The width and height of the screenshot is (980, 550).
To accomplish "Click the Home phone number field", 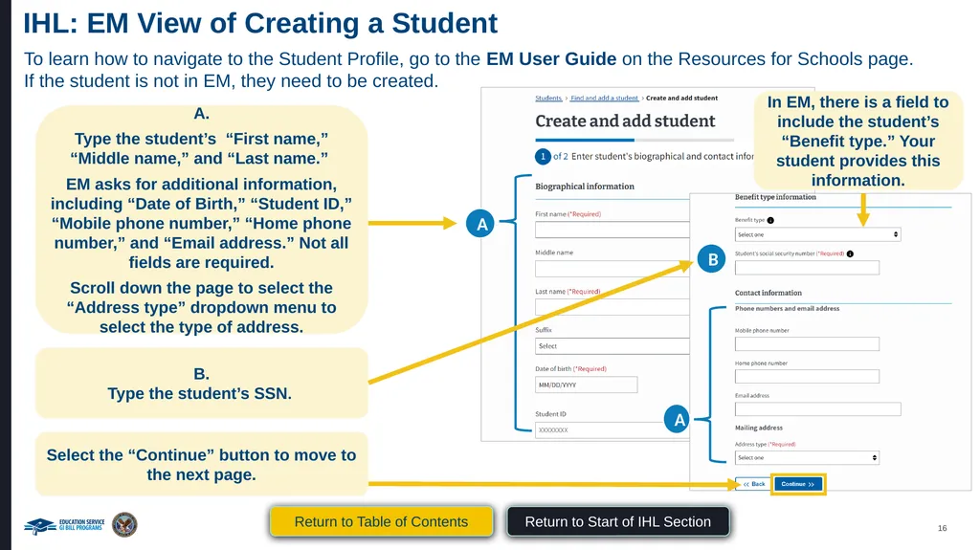I will click(807, 376).
